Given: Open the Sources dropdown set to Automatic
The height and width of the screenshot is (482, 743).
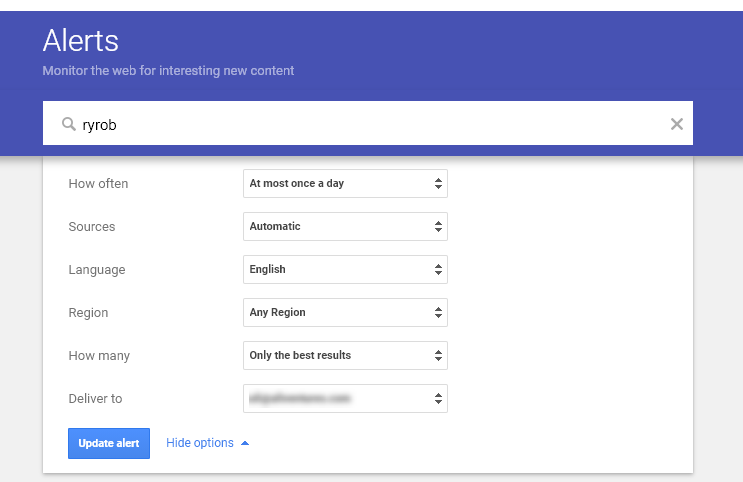Looking at the screenshot, I should pos(345,227).
